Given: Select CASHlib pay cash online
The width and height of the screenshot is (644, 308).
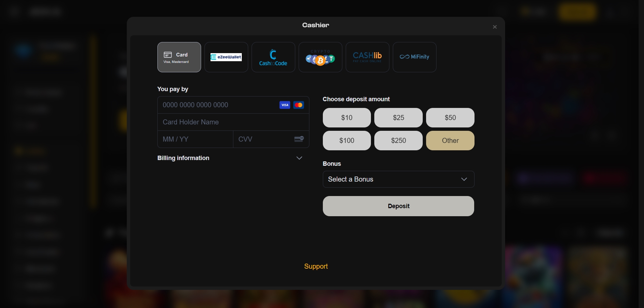Looking at the screenshot, I should tap(367, 57).
